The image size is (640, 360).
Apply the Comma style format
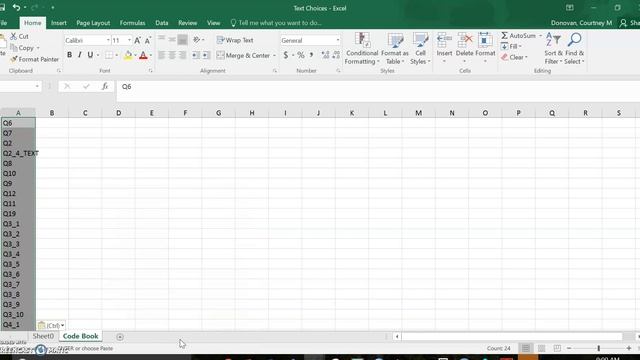click(x=311, y=55)
